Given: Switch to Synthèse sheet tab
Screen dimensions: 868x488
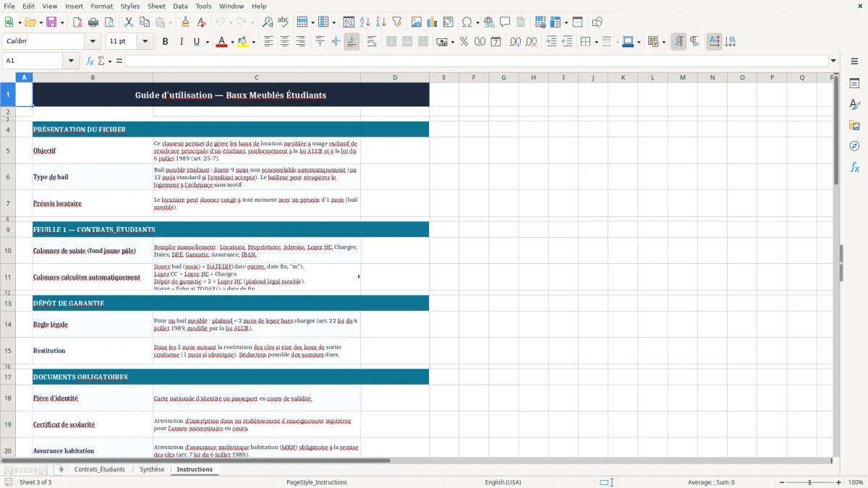Looking at the screenshot, I should 152,469.
